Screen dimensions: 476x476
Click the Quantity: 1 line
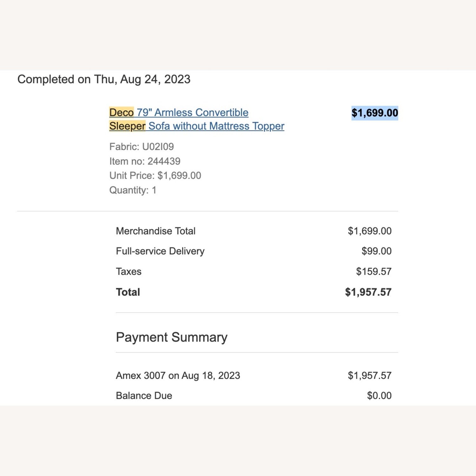pos(133,190)
